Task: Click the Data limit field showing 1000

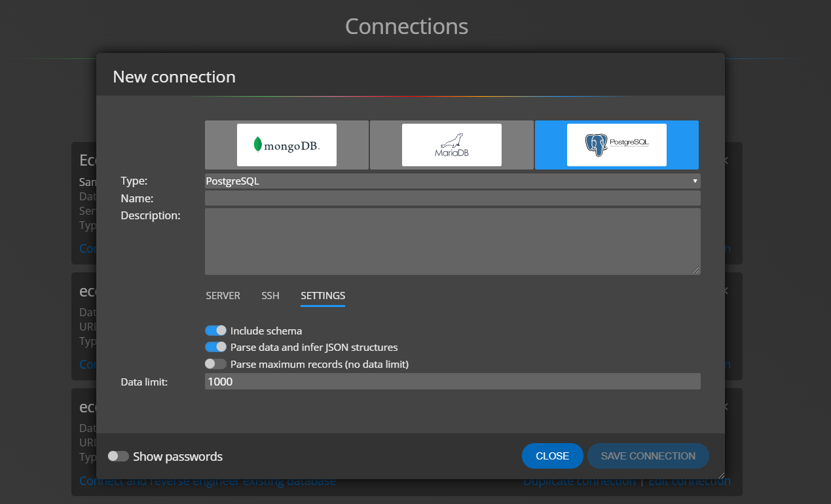Action: coord(452,382)
